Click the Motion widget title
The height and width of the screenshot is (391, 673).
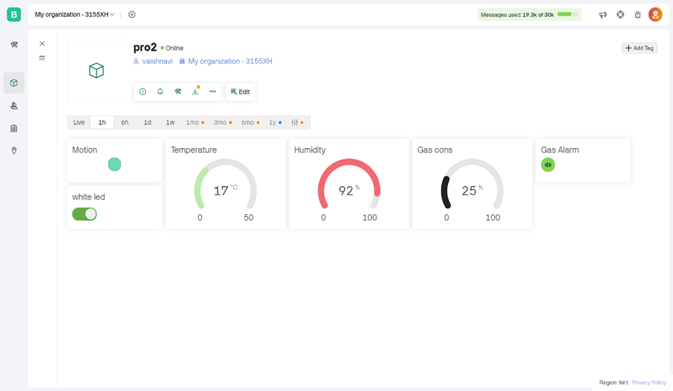point(84,150)
